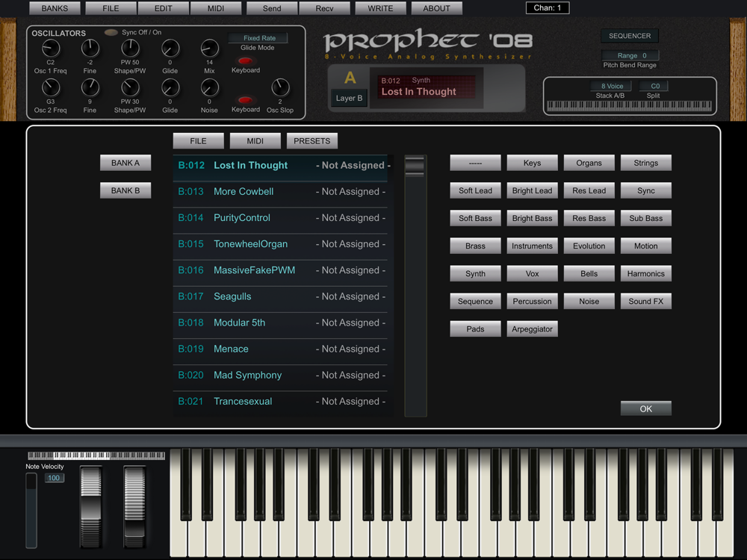Open the EDIT menu
The image size is (747, 560).
[x=164, y=8]
